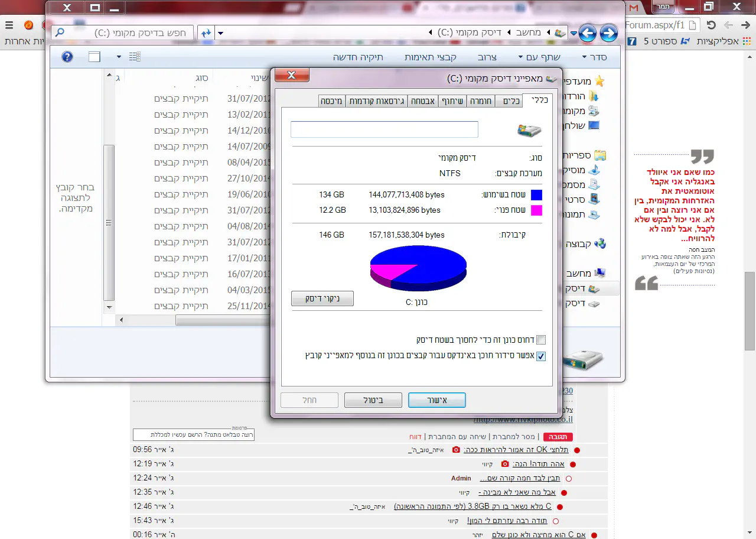Open Favorites via the star icon in sidebar
Screen dimensions: 756x539
(599, 81)
